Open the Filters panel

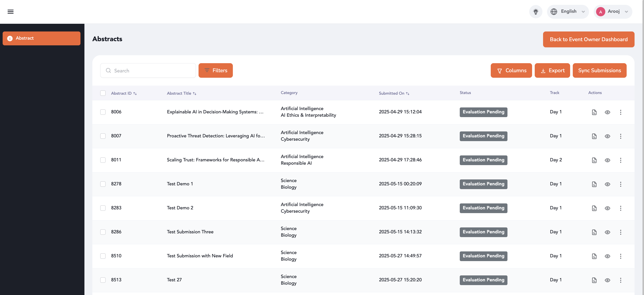(x=215, y=71)
